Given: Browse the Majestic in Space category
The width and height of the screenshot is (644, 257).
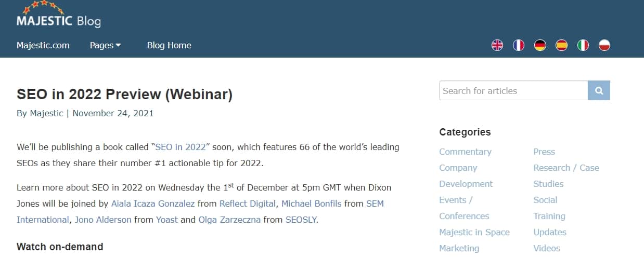Looking at the screenshot, I should click(474, 232).
